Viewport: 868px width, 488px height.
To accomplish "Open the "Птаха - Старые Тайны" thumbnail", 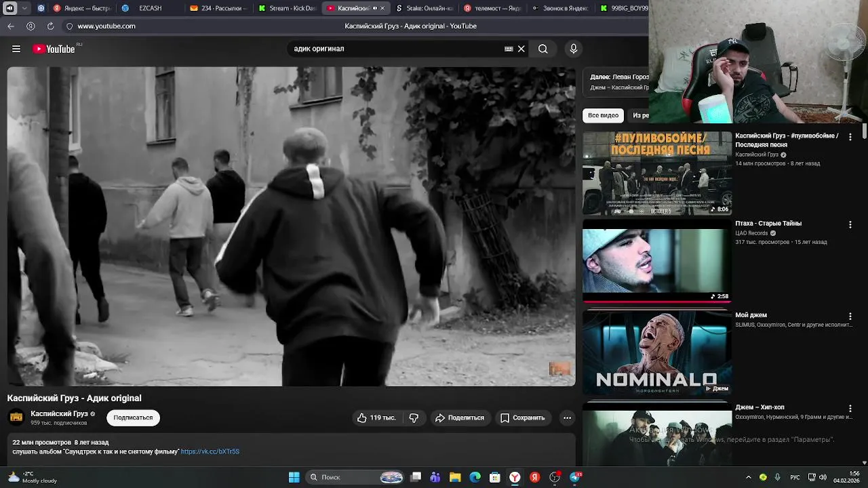I will [x=657, y=262].
